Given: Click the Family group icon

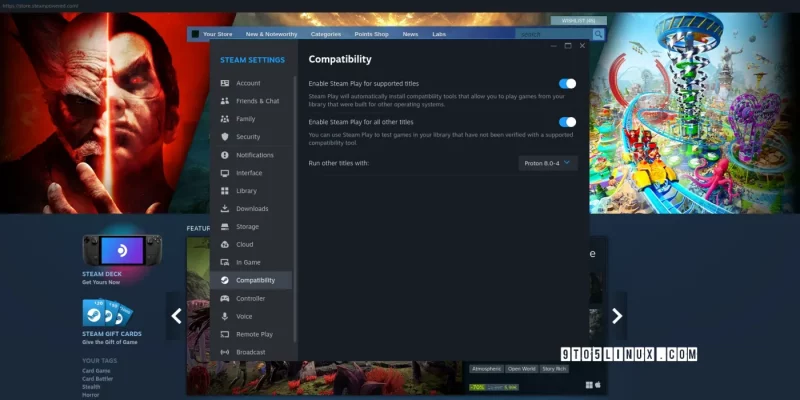Looking at the screenshot, I should 224,119.
